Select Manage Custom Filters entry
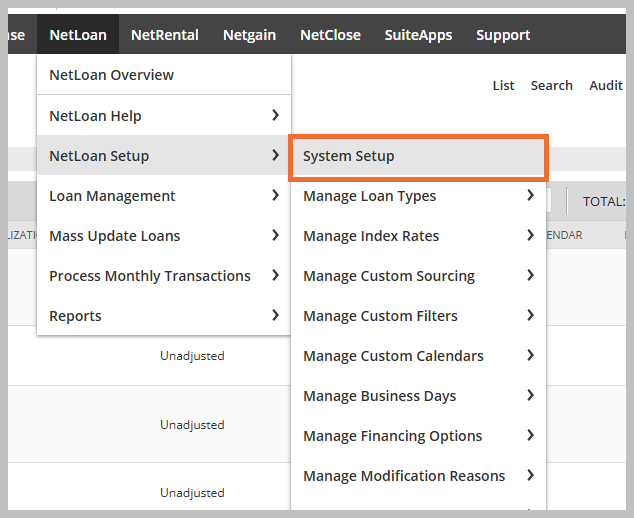The height and width of the screenshot is (518, 634). [x=418, y=316]
